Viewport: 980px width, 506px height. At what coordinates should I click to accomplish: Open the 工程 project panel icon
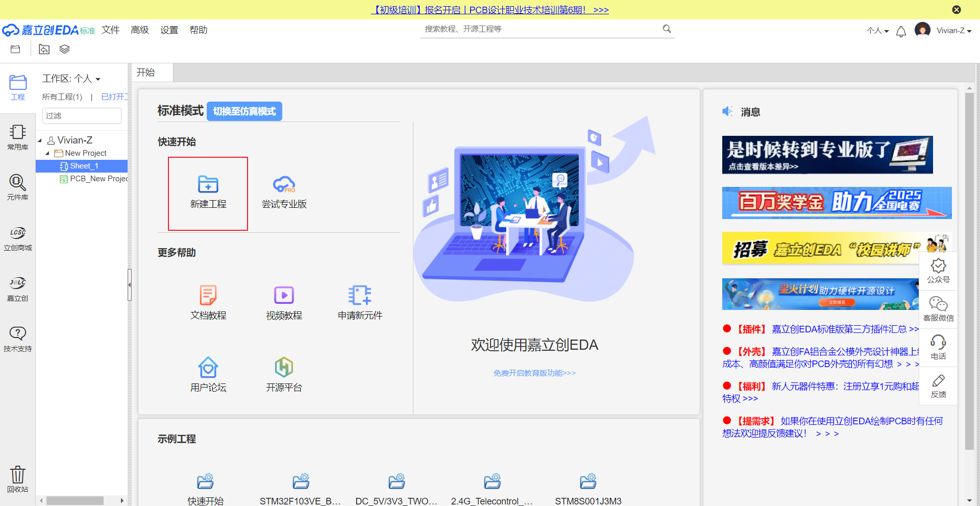(18, 87)
